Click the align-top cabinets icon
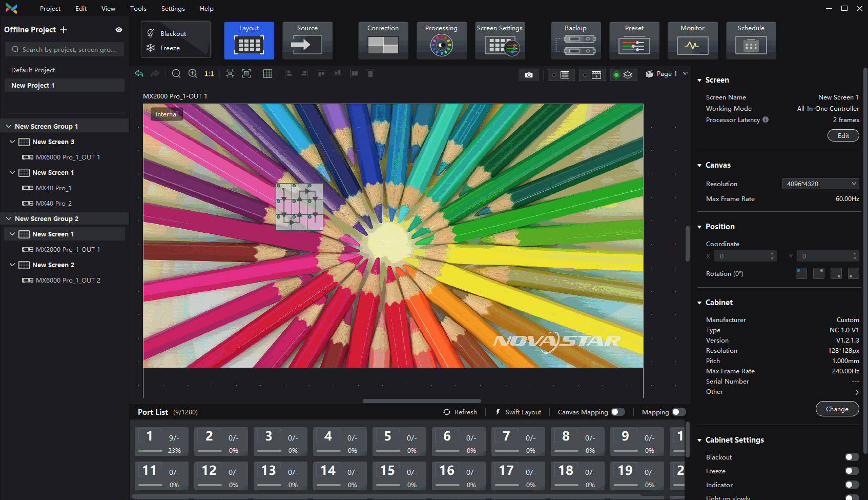This screenshot has height=500, width=868. tap(321, 74)
